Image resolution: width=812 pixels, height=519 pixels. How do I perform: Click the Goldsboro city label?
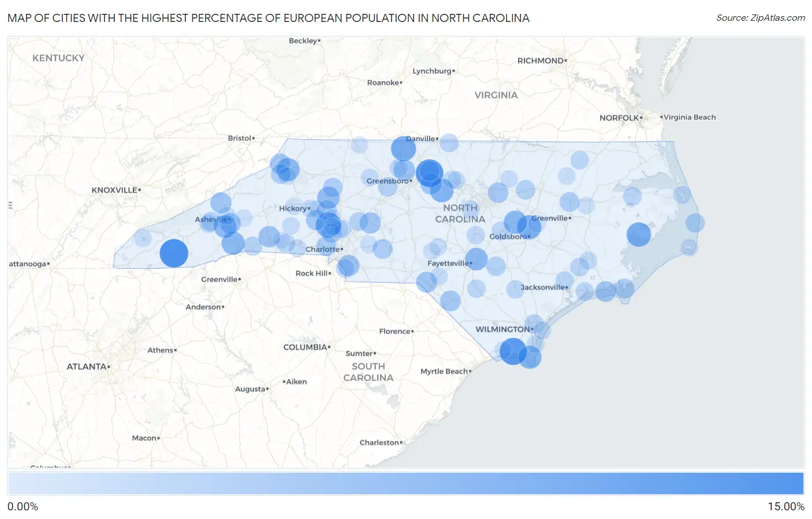(508, 236)
